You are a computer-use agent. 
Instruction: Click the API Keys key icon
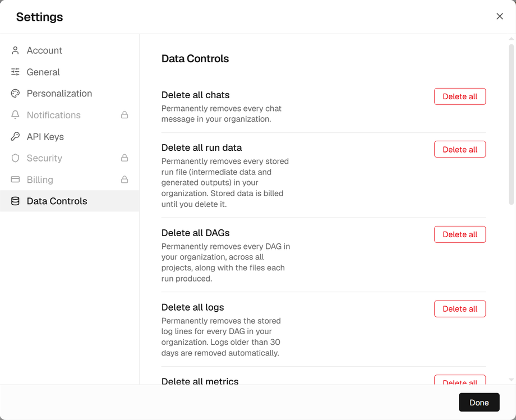(x=15, y=136)
